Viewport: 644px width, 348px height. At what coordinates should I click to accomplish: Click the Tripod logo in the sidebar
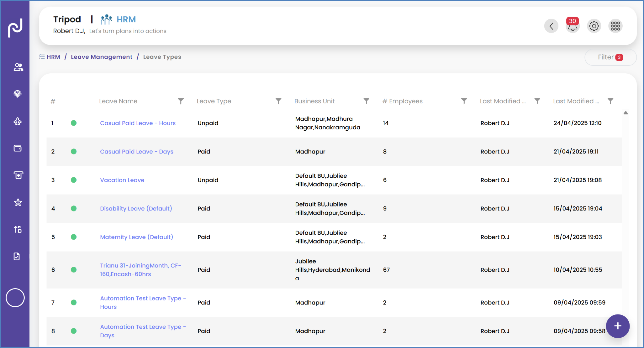[15, 28]
